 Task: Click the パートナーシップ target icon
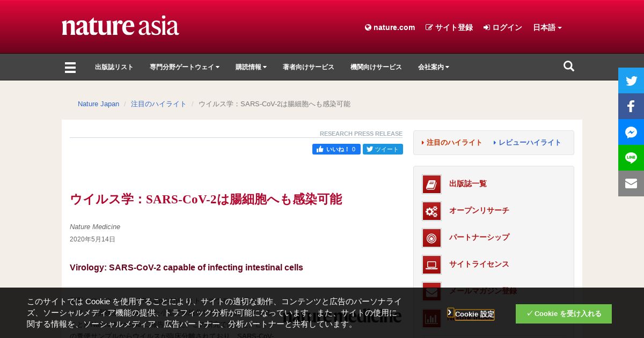coord(431,238)
